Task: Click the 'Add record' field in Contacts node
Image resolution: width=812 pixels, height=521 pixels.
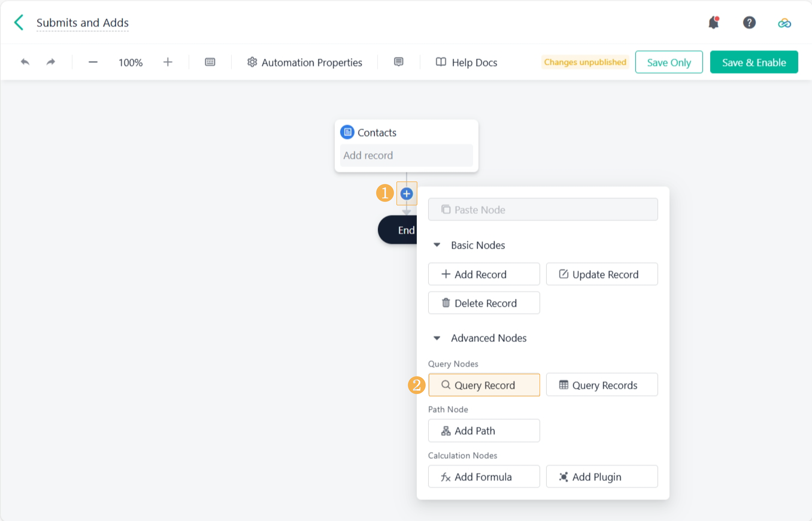Action: (406, 155)
